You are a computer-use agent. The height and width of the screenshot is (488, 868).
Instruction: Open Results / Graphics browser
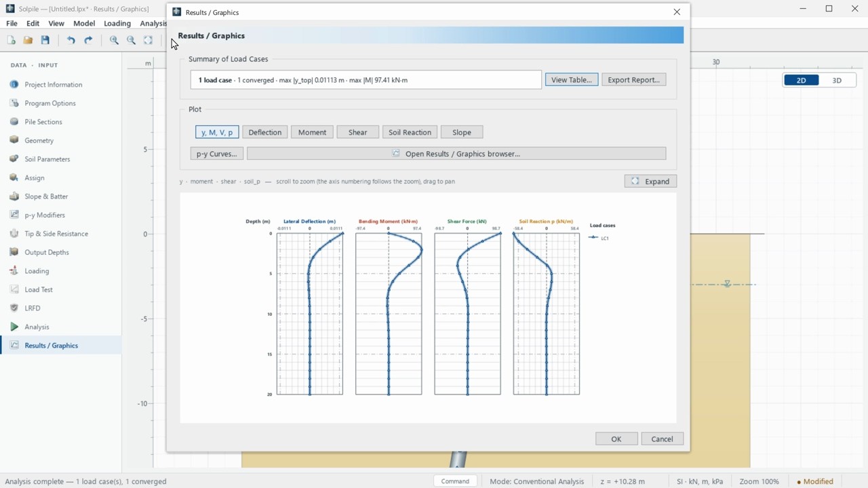[x=456, y=154]
